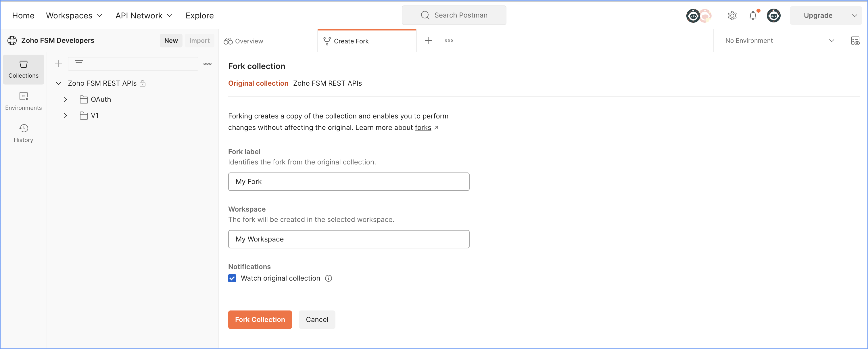Image resolution: width=868 pixels, height=349 pixels.
Task: Open notifications via bell icon
Action: click(753, 15)
